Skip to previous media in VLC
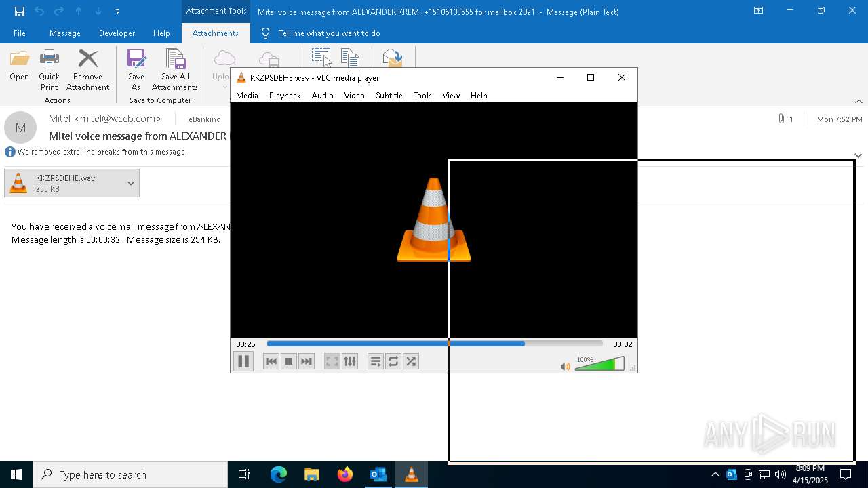Screen dimensions: 868x488 (271, 361)
